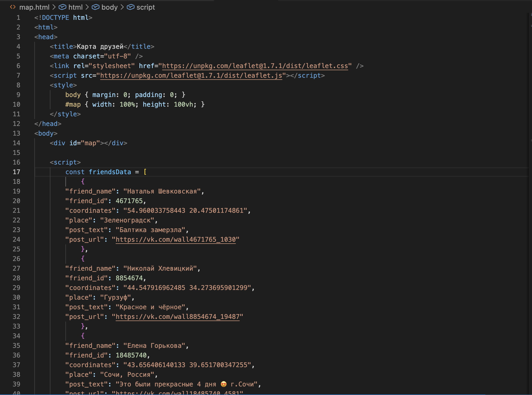532x395 pixels.
Task: Expand the chevron after body breadcrumb
Action: 122,7
